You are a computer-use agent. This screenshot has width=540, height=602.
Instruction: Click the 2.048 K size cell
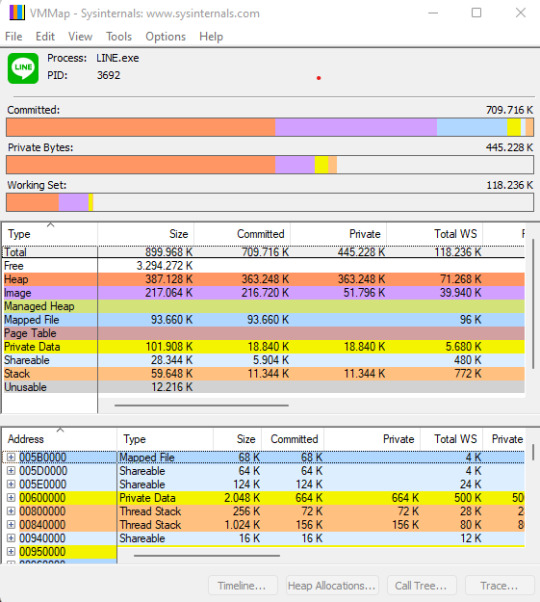242,498
